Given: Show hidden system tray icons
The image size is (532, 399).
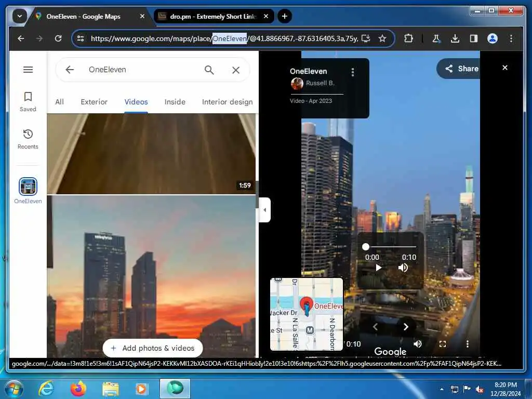Looking at the screenshot, I should [x=442, y=389].
